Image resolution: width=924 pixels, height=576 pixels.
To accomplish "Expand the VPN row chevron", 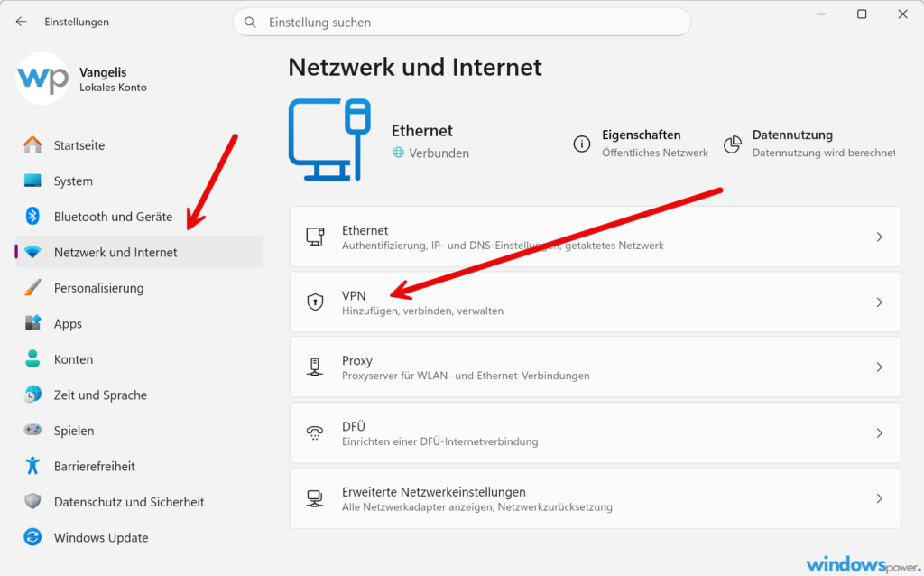I will click(x=879, y=302).
